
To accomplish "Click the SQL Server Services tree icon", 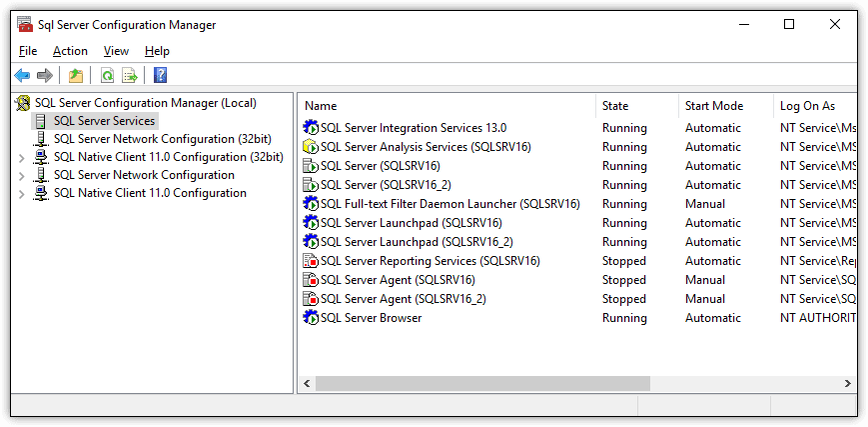I will [41, 121].
